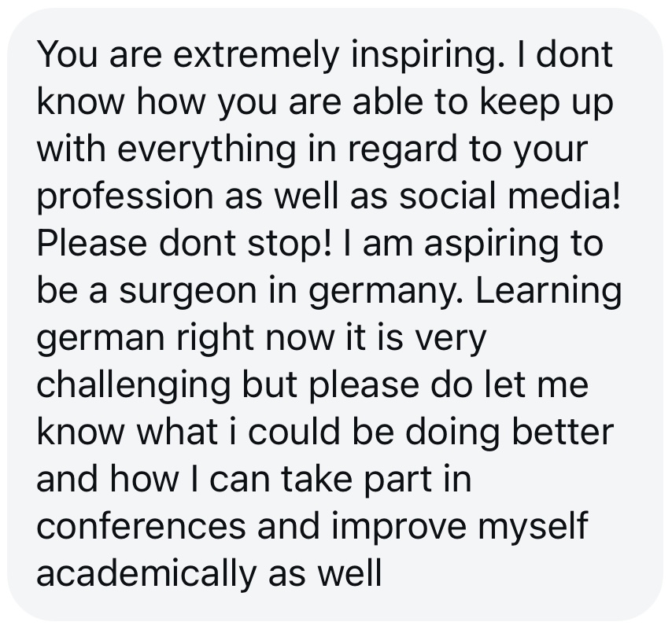Click the word "myself" in the message
672x644 pixels.
tap(533, 527)
